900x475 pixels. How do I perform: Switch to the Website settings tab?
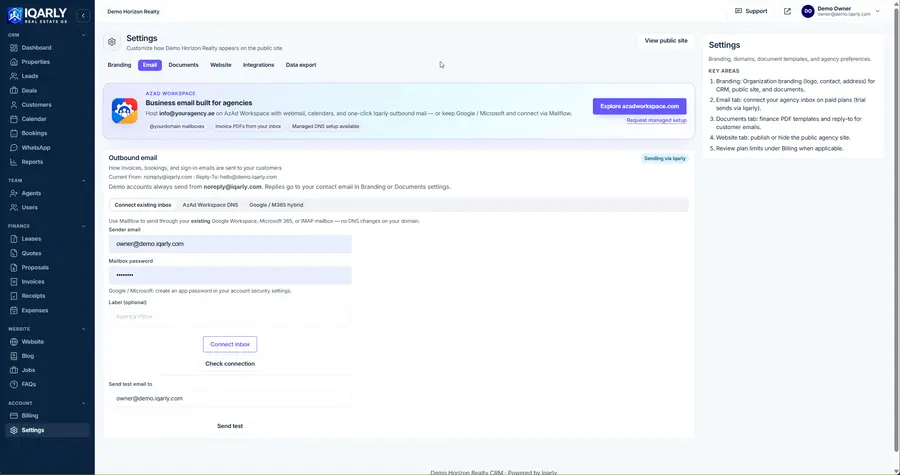(220, 65)
